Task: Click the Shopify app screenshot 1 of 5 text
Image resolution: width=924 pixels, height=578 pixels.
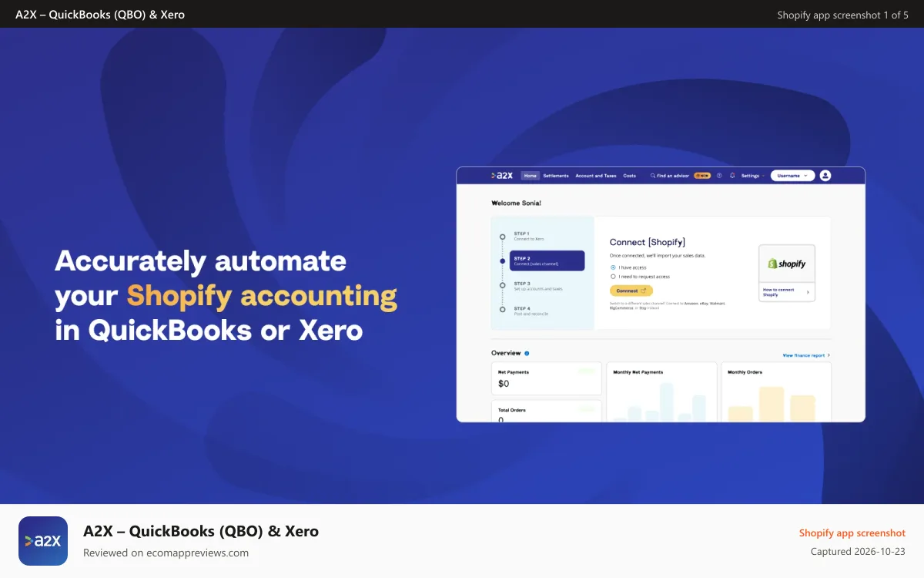Action: 842,15
